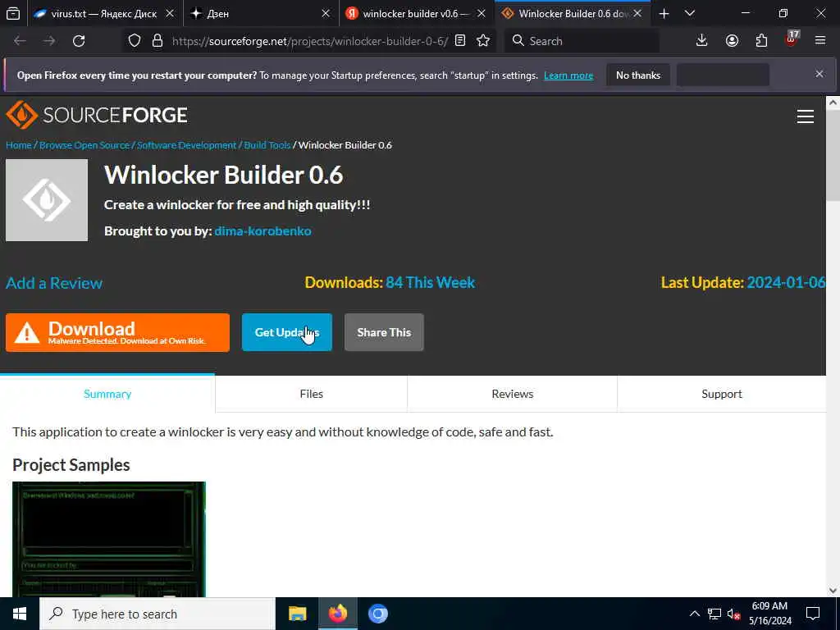The image size is (840, 630).
Task: Open the Extensions puzzle icon
Action: 761,41
